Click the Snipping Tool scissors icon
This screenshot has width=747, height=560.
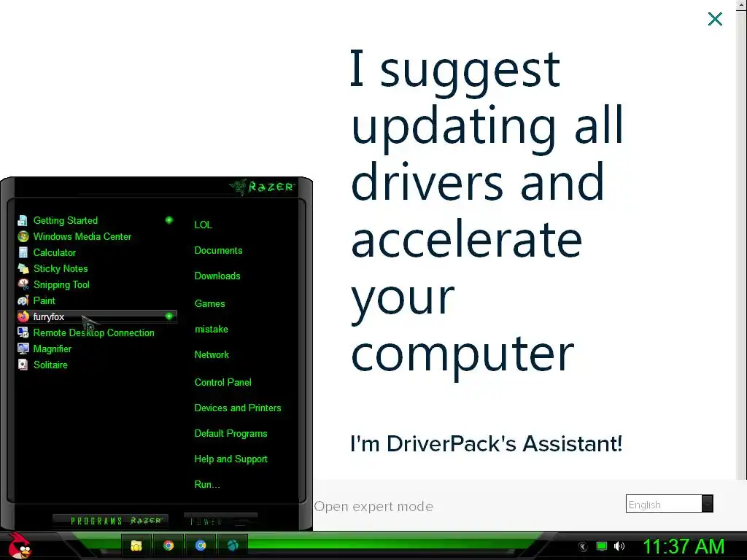pos(23,285)
